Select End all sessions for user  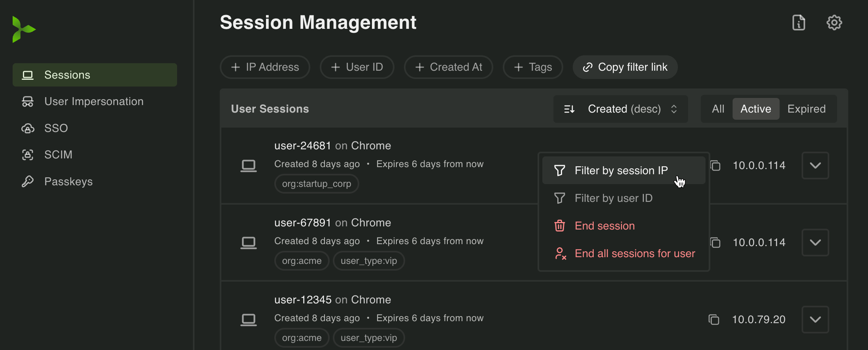coord(634,254)
